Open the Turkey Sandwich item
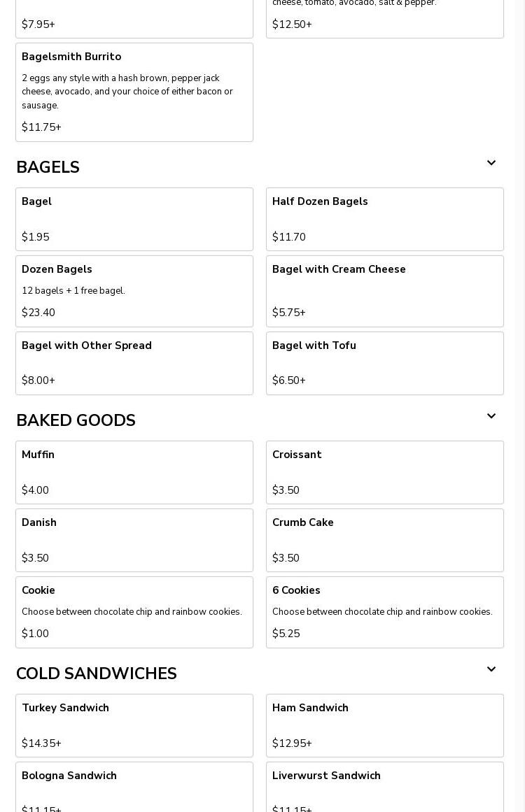This screenshot has height=812, width=525. [134, 725]
